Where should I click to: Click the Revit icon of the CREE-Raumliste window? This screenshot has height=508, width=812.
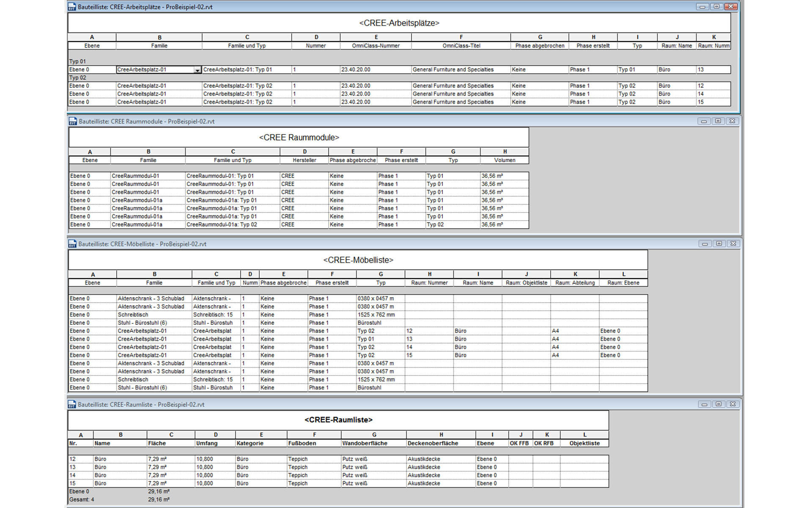(x=72, y=405)
